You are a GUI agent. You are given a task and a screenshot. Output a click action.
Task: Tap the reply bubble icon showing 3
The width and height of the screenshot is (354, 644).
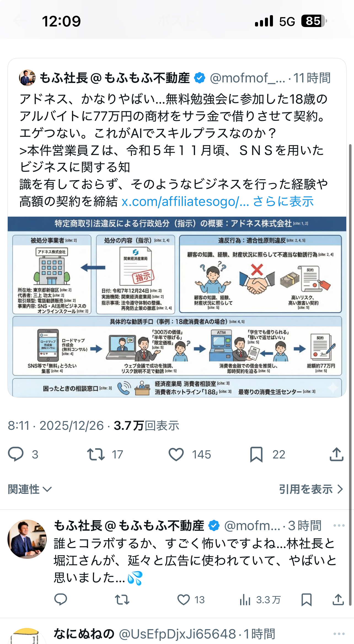pyautogui.click(x=16, y=454)
